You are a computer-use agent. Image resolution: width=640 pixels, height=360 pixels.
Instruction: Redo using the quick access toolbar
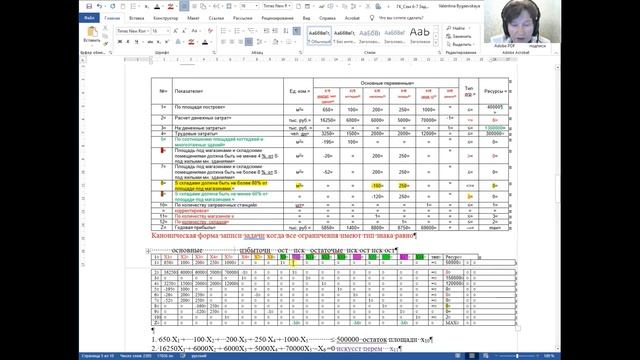click(112, 6)
